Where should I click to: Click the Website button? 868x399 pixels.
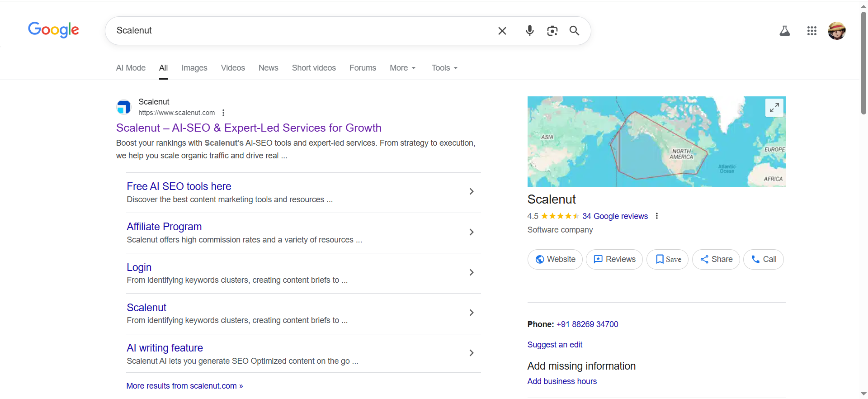555,259
